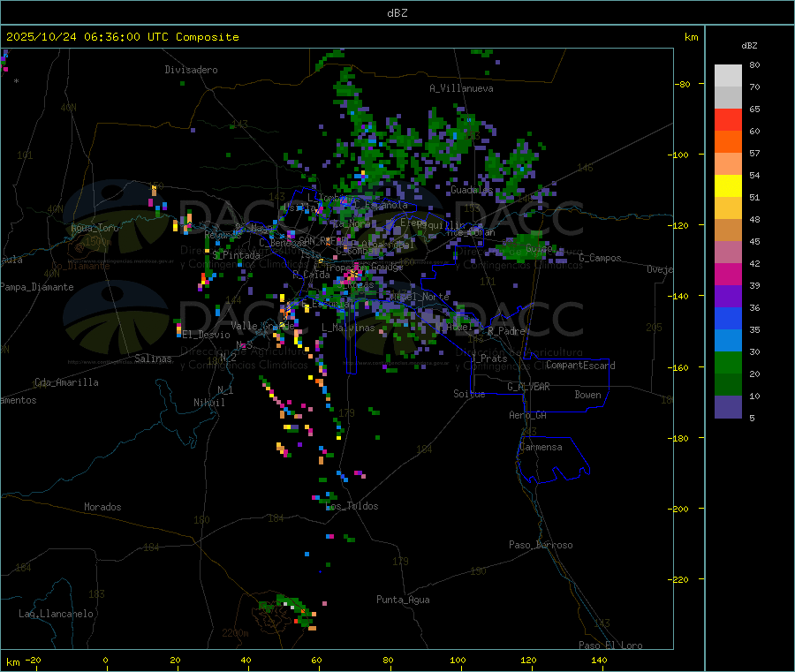The width and height of the screenshot is (795, 672).
Task: Click the red 65 dBZ legend swatch
Action: coord(728,119)
